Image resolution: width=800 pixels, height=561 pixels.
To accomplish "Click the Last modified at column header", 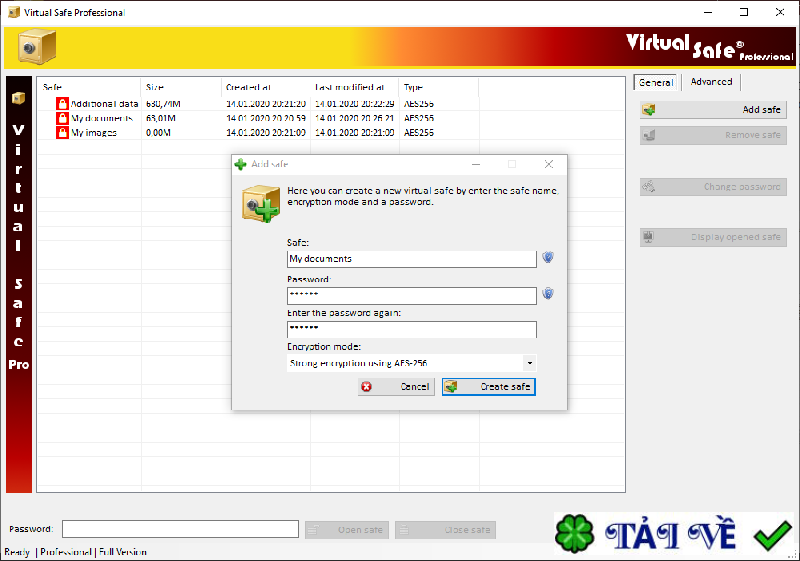I will click(355, 87).
